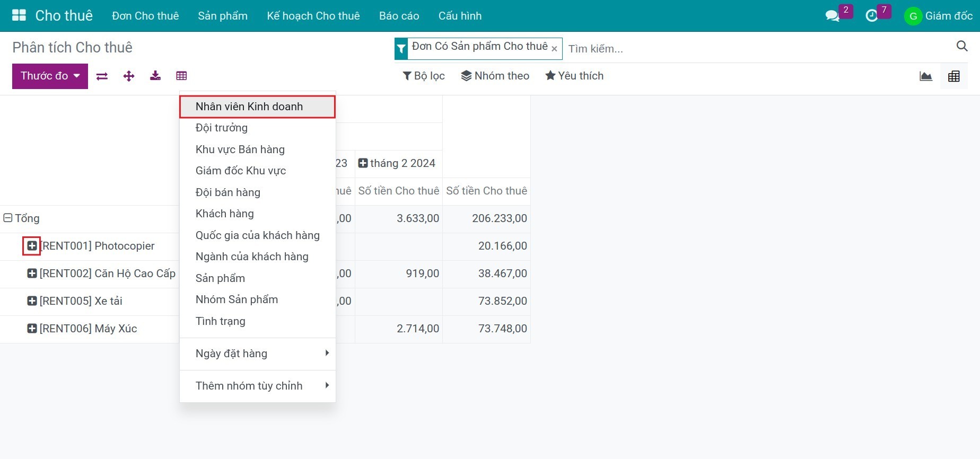This screenshot has width=980, height=459.
Task: Flip pivot axis with swap arrows icon
Action: pyautogui.click(x=102, y=76)
